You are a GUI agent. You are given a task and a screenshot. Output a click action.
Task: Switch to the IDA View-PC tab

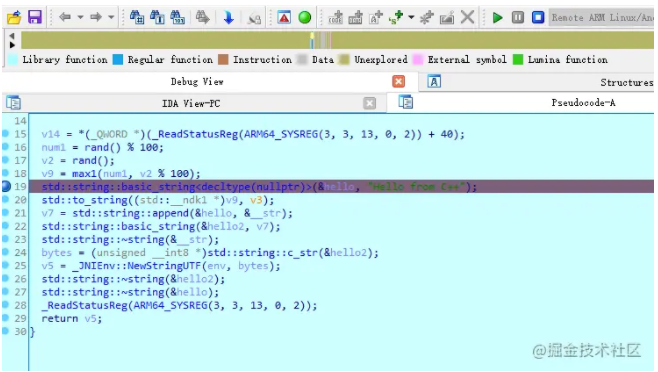[x=191, y=103]
